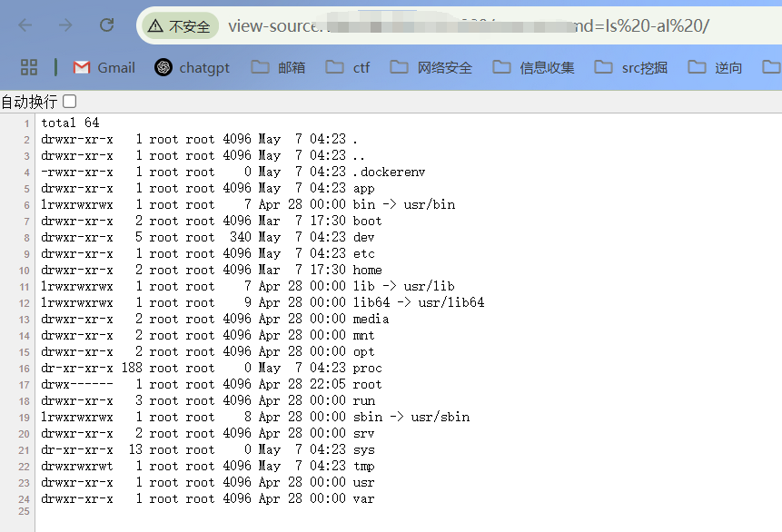Click the 'opt' directory name

pyautogui.click(x=363, y=352)
